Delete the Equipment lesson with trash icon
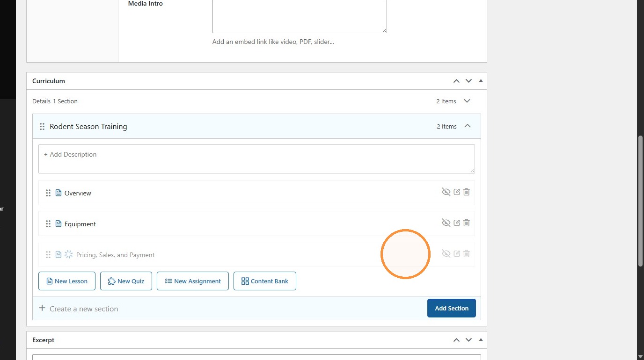This screenshot has height=360, width=644. [x=467, y=223]
